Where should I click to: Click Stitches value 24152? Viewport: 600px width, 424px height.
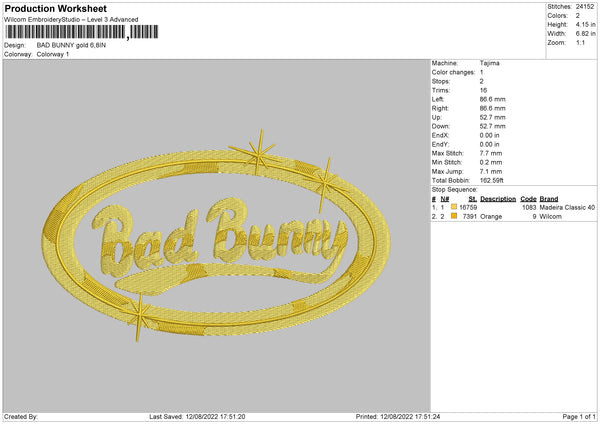[x=585, y=7]
